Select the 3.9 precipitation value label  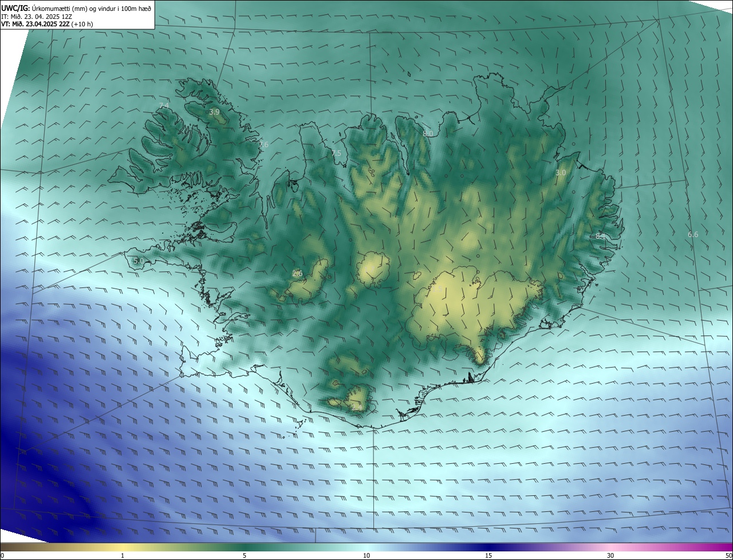click(214, 112)
